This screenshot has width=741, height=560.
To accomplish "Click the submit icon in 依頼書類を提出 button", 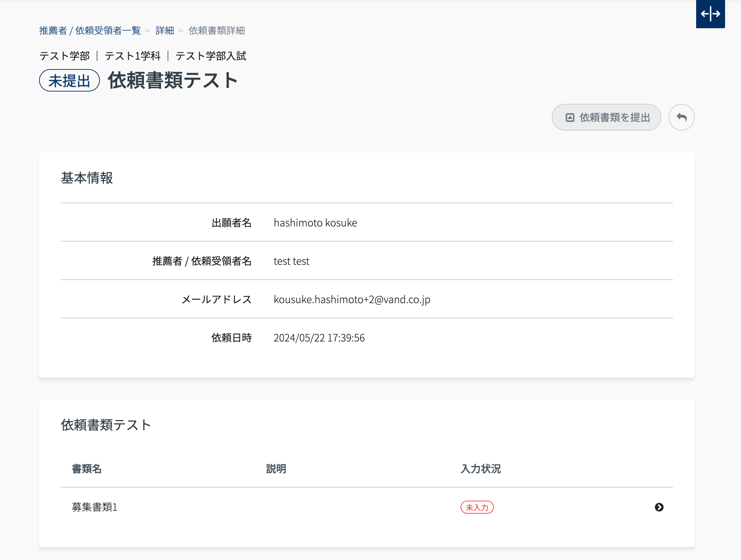I will click(x=570, y=117).
